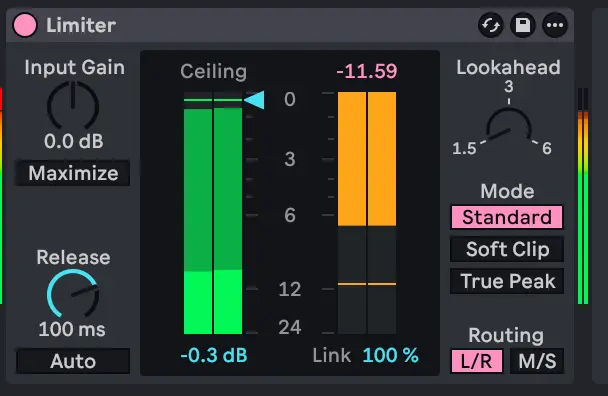608x396 pixels.
Task: Reset the -11.59 peak gain reduction readout
Action: pyautogui.click(x=367, y=71)
